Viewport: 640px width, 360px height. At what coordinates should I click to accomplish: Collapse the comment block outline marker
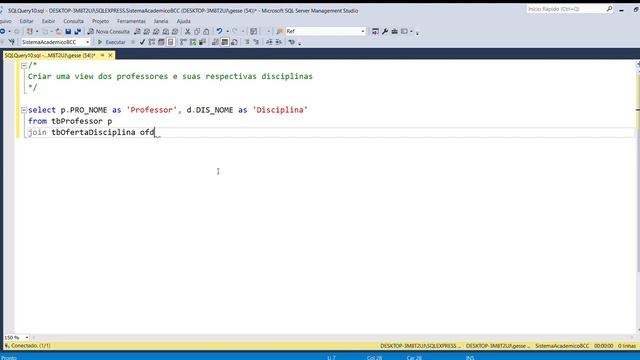[x=24, y=65]
